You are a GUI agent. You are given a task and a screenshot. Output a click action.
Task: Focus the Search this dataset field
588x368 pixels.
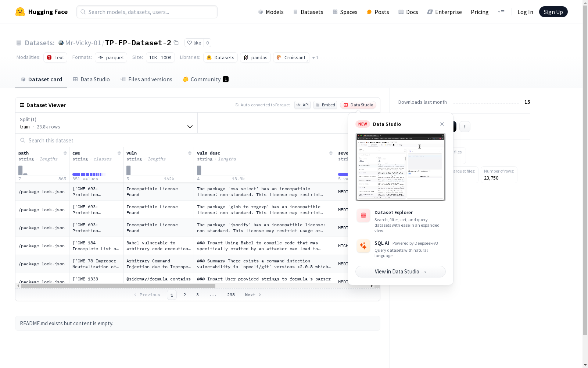point(182,141)
